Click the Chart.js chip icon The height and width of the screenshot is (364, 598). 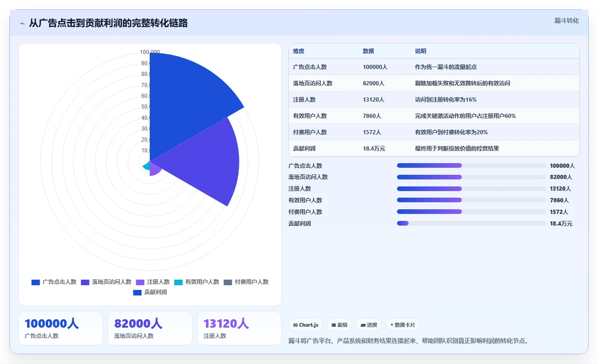coord(296,325)
